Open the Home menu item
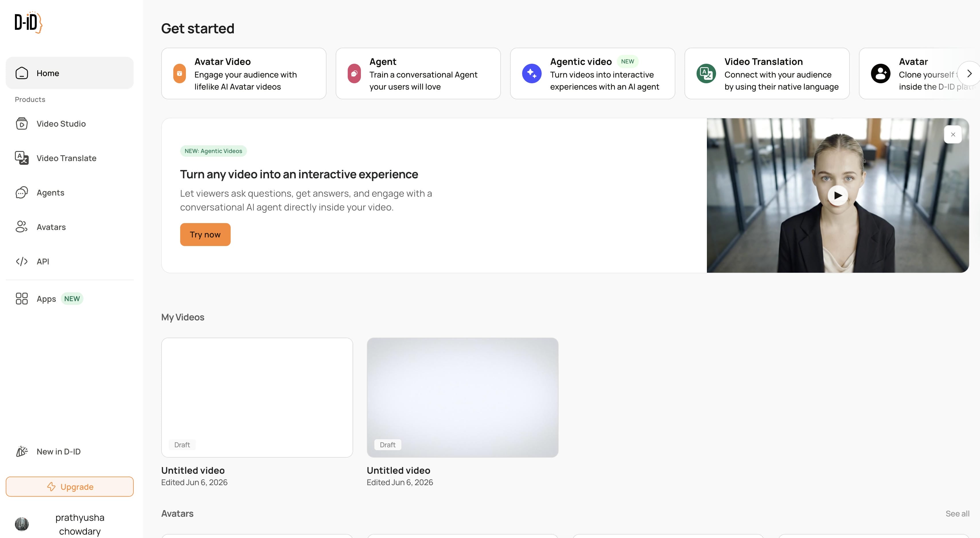Screen dimensions: 980x538 coord(70,73)
